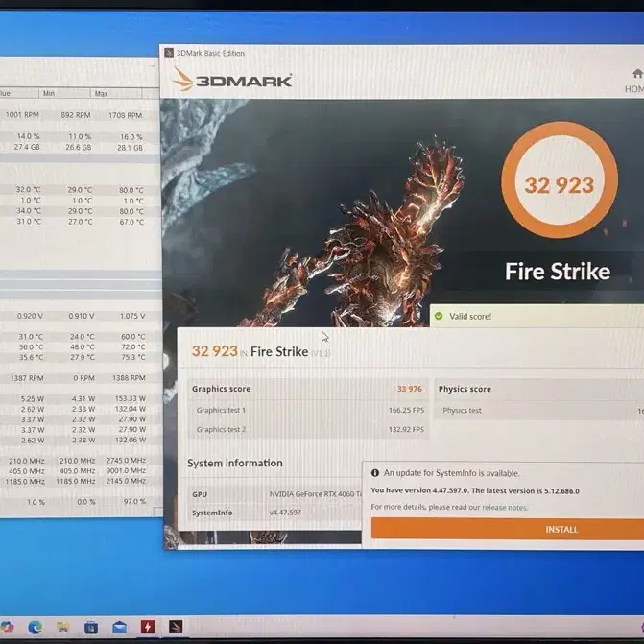The image size is (644, 644).
Task: Click the 5.25 W power value
Action: point(33,399)
